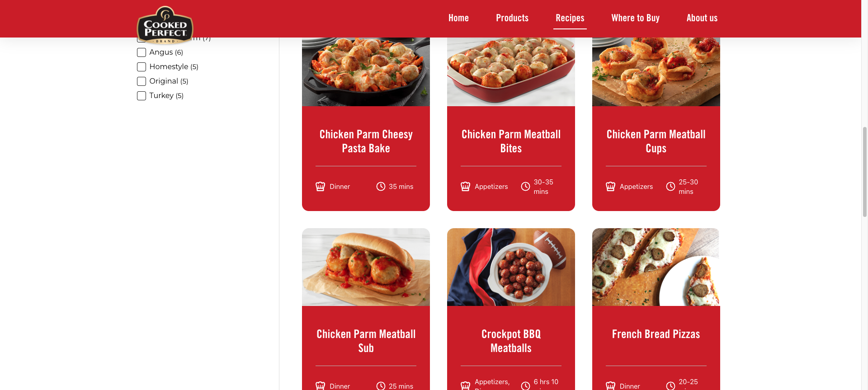Click clock icon beside 30-35 mins

point(525,186)
